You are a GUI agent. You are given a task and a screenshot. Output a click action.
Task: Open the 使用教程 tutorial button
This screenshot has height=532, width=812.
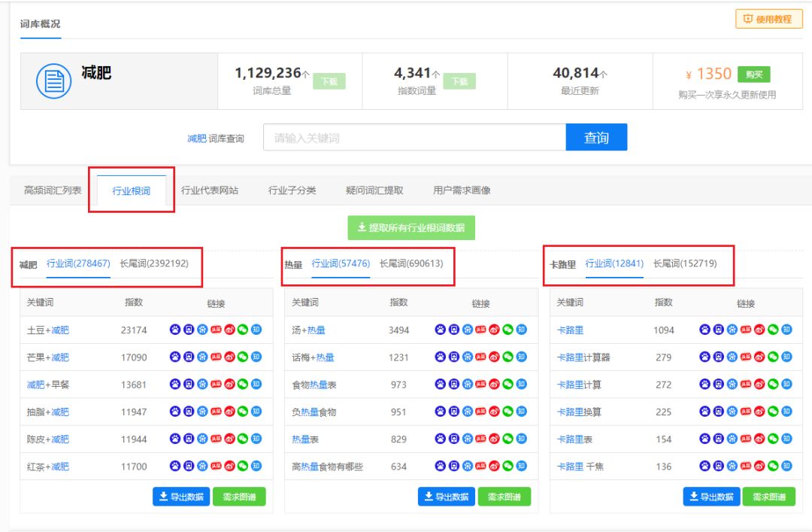point(769,19)
